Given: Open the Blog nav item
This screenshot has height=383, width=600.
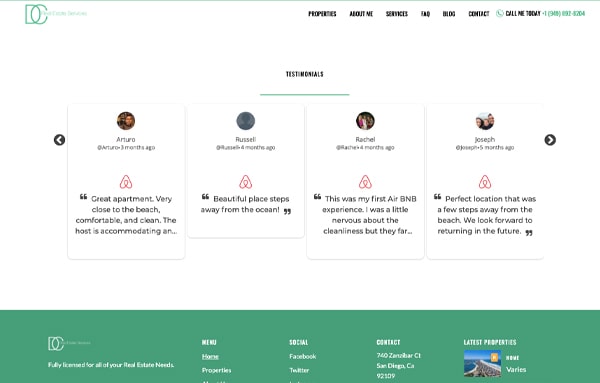Looking at the screenshot, I should [x=449, y=14].
